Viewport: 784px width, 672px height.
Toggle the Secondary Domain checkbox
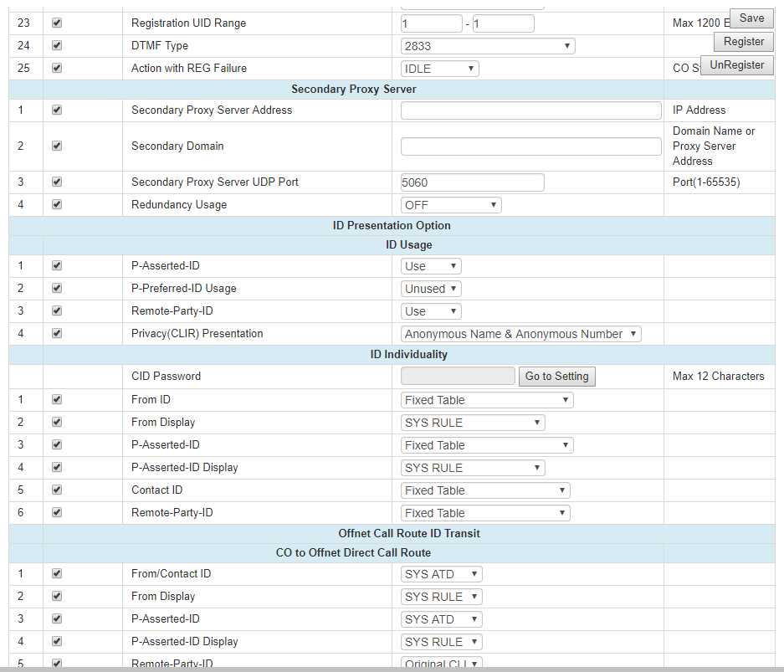click(x=57, y=146)
